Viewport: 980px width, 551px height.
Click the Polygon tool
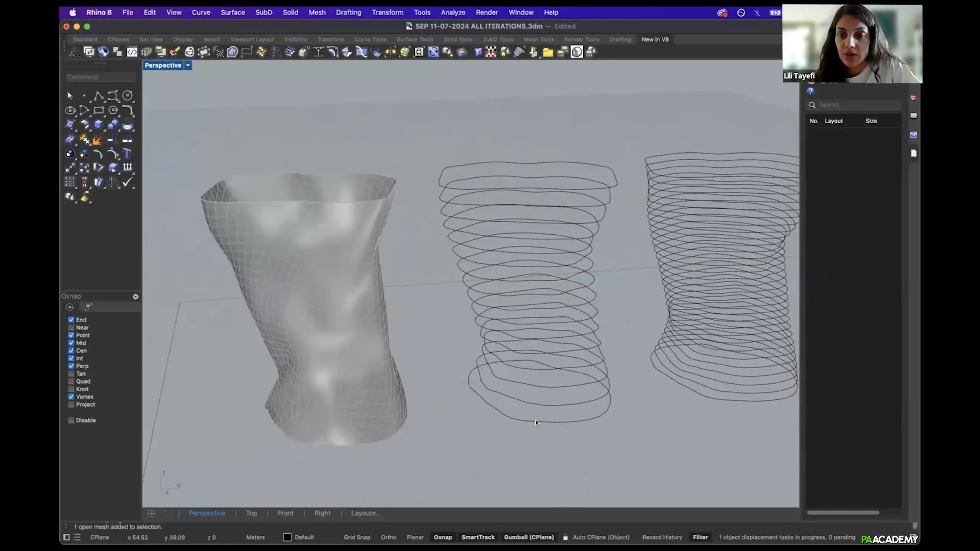pyautogui.click(x=113, y=110)
